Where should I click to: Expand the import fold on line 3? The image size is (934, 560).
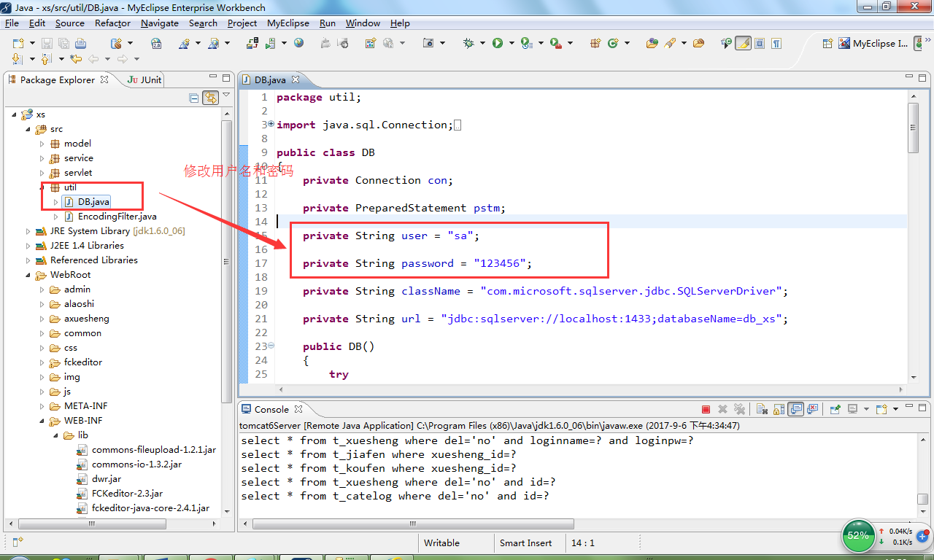point(271,125)
